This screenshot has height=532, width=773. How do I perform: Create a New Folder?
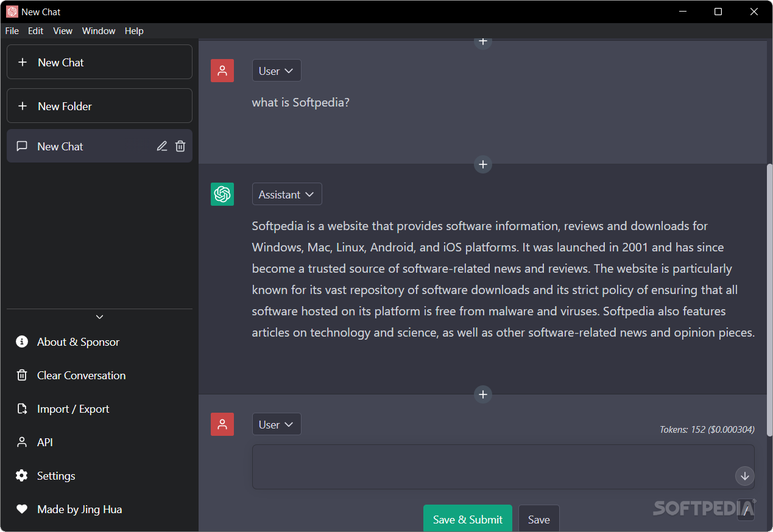[99, 106]
